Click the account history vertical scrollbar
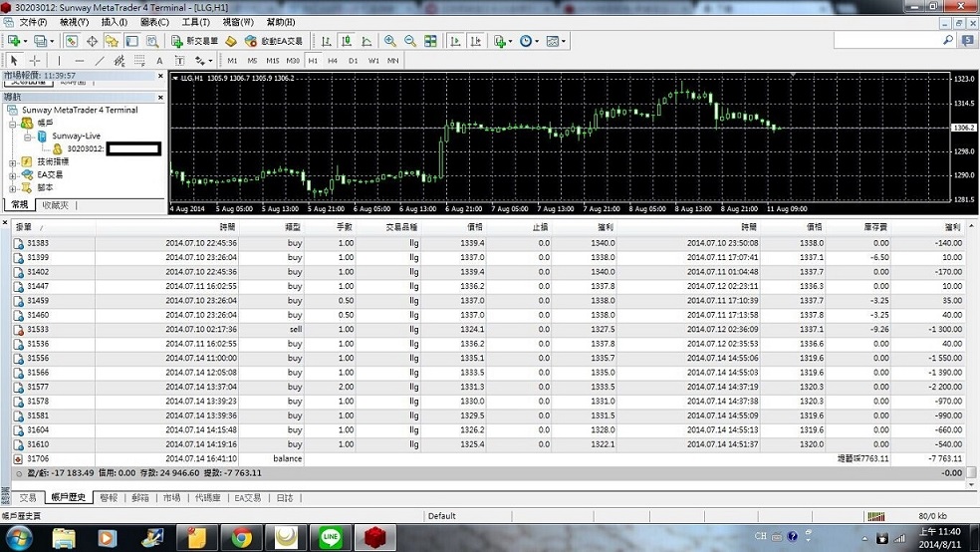Viewport: 980px width, 552px height. click(971, 355)
